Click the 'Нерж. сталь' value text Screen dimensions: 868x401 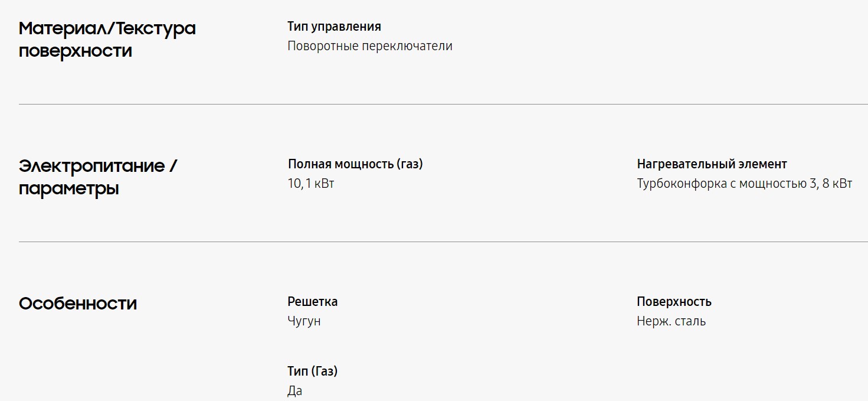[671, 321]
